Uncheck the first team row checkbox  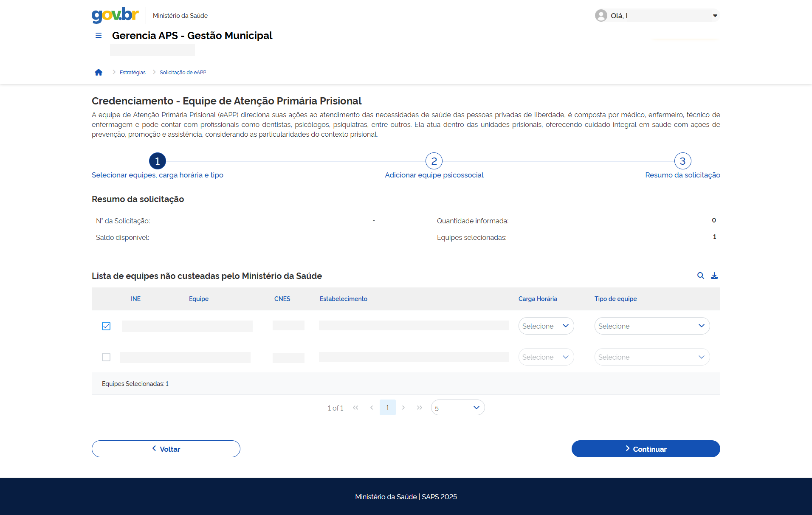click(106, 326)
